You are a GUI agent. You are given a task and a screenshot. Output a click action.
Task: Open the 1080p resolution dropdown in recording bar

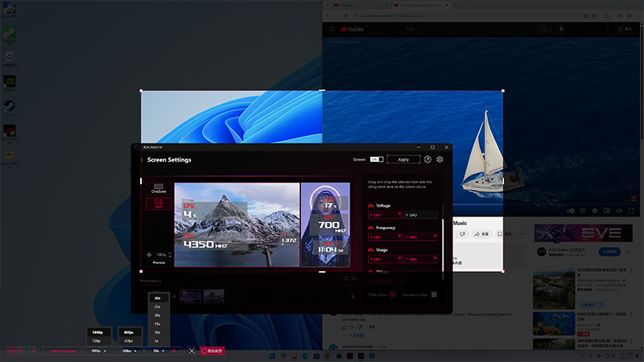click(98, 351)
